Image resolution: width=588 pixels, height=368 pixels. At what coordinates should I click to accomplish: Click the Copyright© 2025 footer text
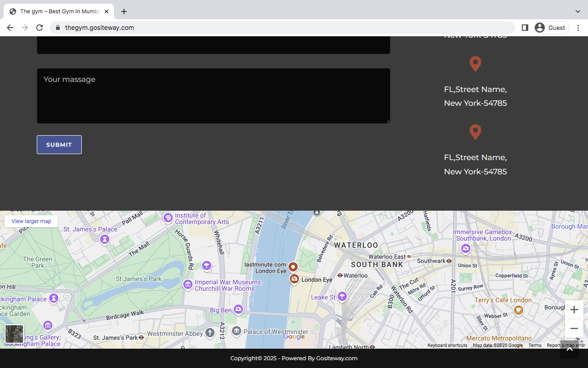click(254, 358)
